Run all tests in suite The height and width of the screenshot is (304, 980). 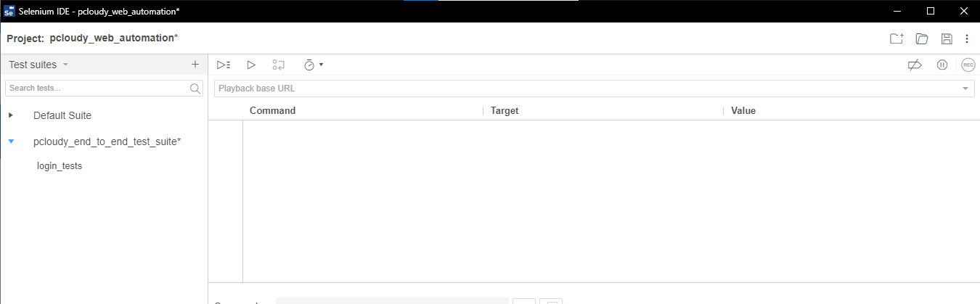click(224, 65)
